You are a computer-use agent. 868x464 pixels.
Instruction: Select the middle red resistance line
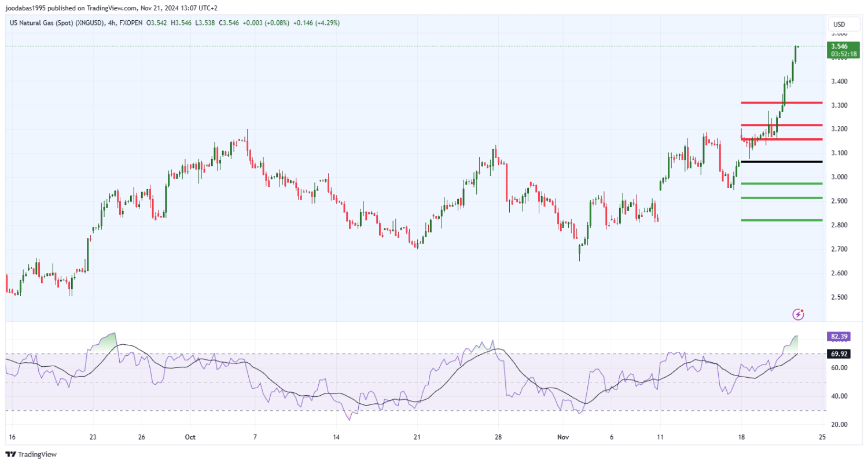[781, 125]
